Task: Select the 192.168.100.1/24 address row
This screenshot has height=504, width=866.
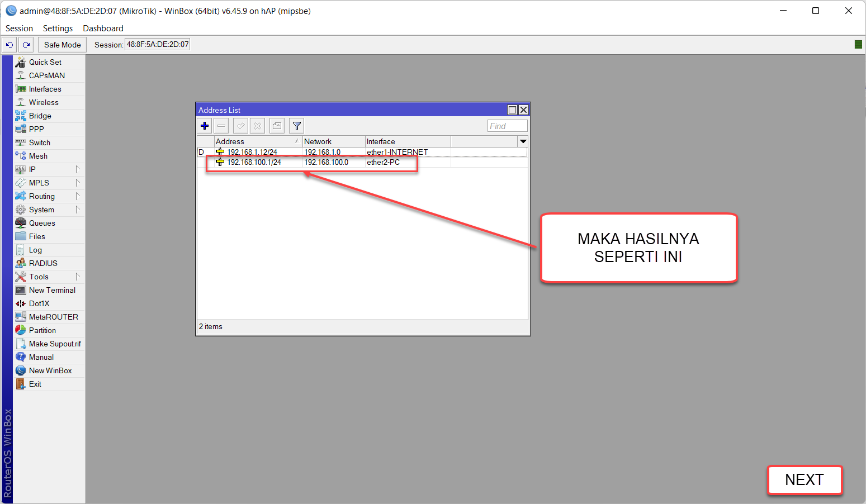Action: [362, 162]
